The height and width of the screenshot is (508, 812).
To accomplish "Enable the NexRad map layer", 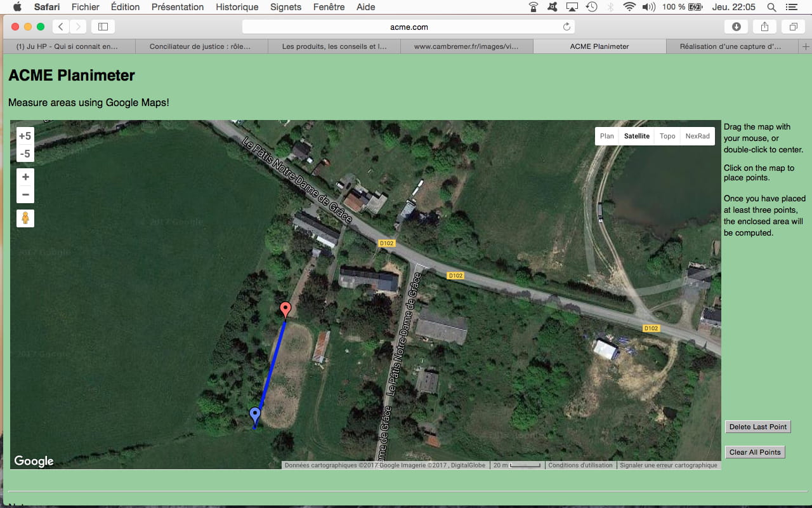I will pyautogui.click(x=697, y=136).
